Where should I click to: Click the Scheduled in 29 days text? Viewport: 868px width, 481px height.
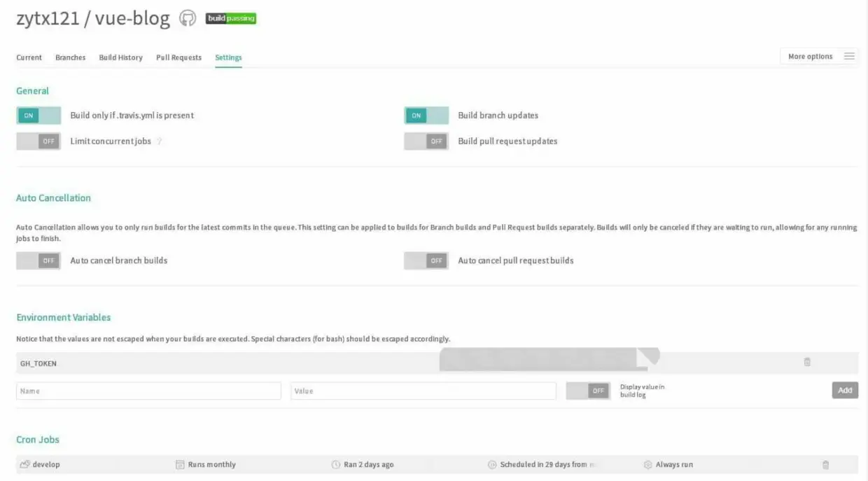point(548,464)
